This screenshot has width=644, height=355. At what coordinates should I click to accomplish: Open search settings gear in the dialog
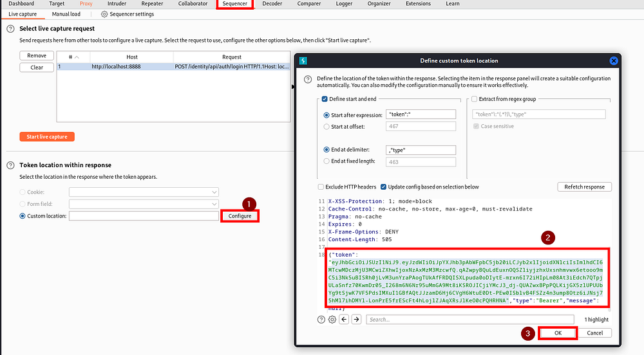332,320
